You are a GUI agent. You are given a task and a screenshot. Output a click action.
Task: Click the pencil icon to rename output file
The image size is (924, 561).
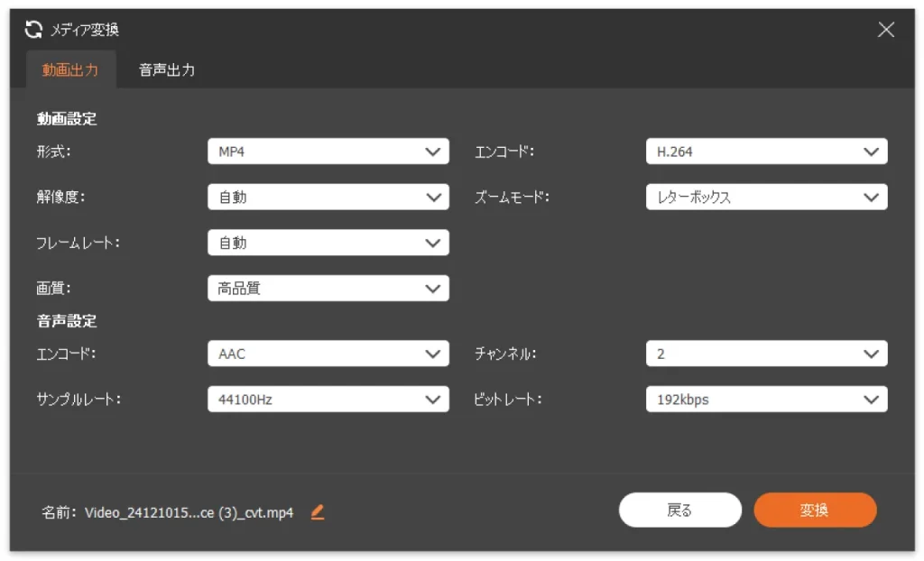click(x=317, y=512)
